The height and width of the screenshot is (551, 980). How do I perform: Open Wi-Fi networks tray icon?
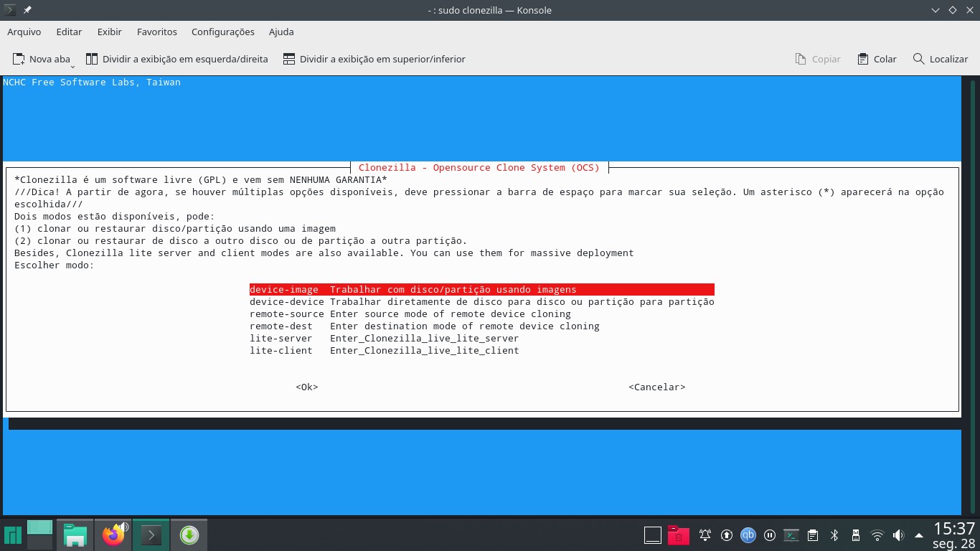point(877,535)
